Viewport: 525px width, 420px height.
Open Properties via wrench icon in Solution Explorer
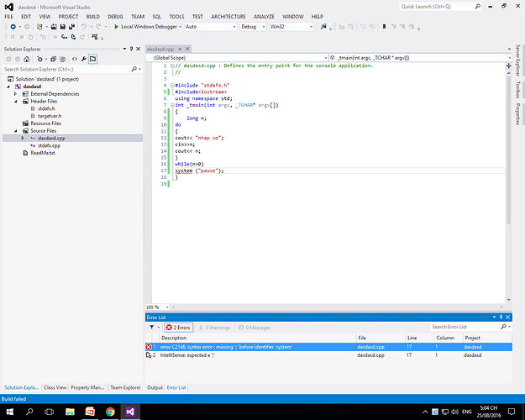coord(83,60)
